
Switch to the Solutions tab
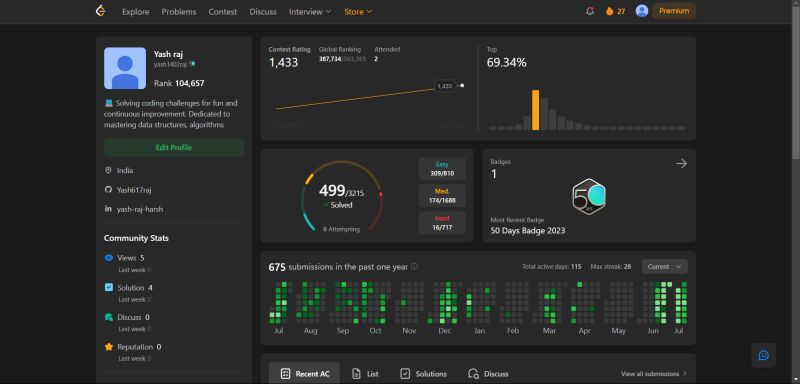click(x=423, y=374)
